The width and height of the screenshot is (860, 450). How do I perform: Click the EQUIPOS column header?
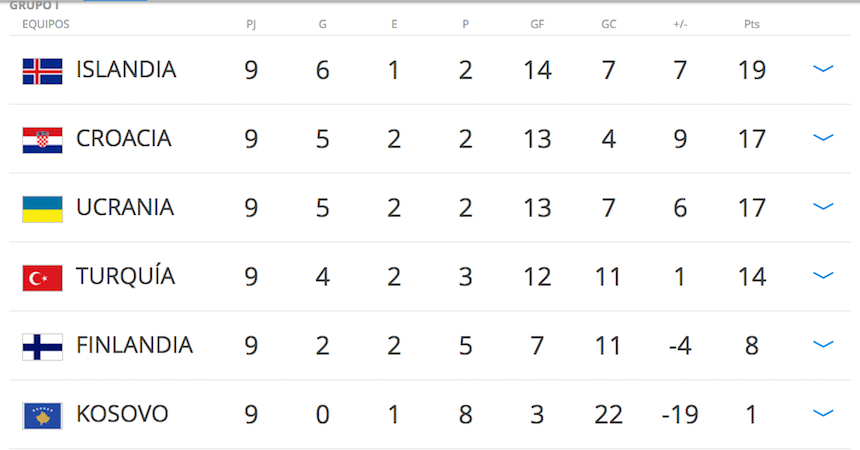pyautogui.click(x=46, y=23)
